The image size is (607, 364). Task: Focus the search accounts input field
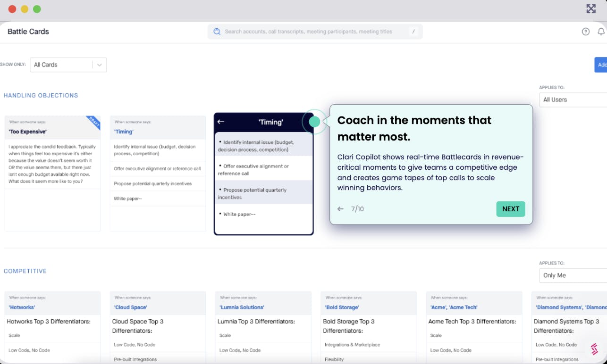(315, 32)
